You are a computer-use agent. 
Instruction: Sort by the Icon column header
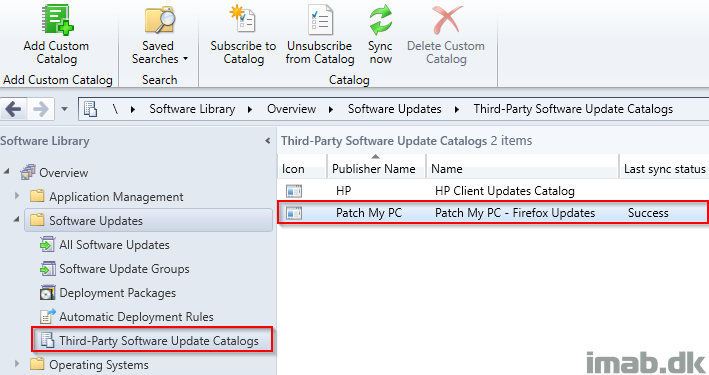(293, 169)
